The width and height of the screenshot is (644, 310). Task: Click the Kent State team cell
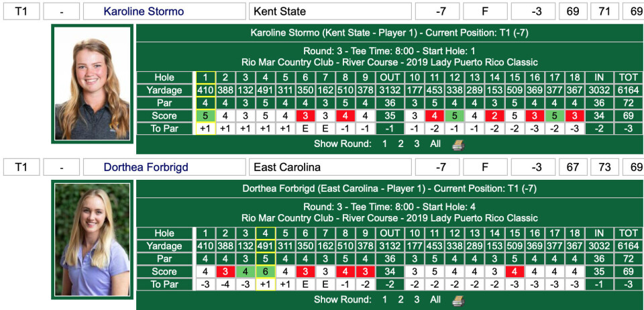[x=330, y=11]
